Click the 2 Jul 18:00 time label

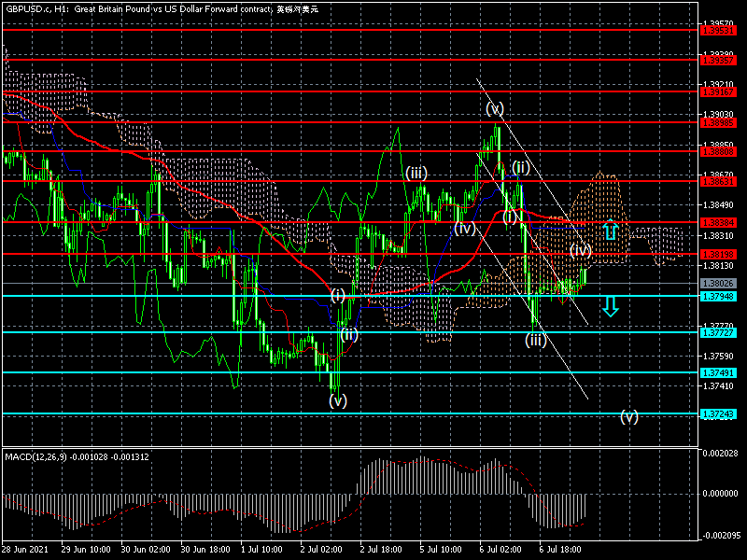click(381, 549)
